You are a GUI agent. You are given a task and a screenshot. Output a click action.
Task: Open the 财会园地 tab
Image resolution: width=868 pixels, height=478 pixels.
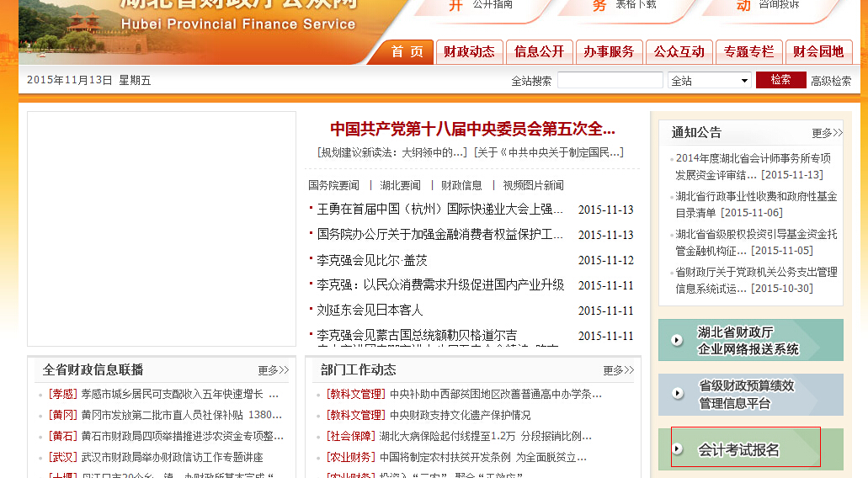818,52
